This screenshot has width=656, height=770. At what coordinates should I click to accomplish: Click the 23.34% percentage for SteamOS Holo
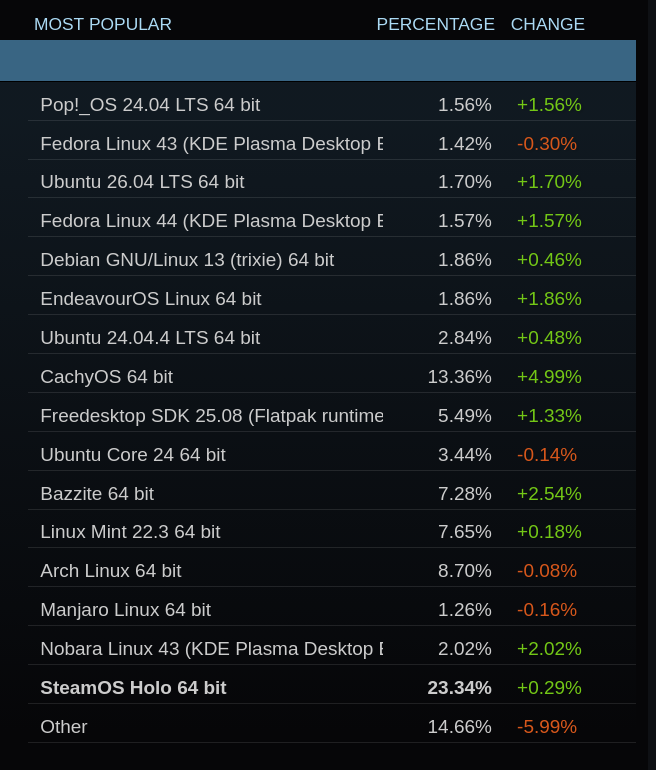point(460,688)
